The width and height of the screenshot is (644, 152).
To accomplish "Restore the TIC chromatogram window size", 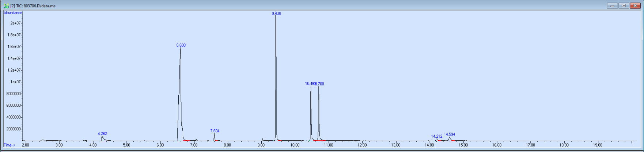I will (624, 5).
